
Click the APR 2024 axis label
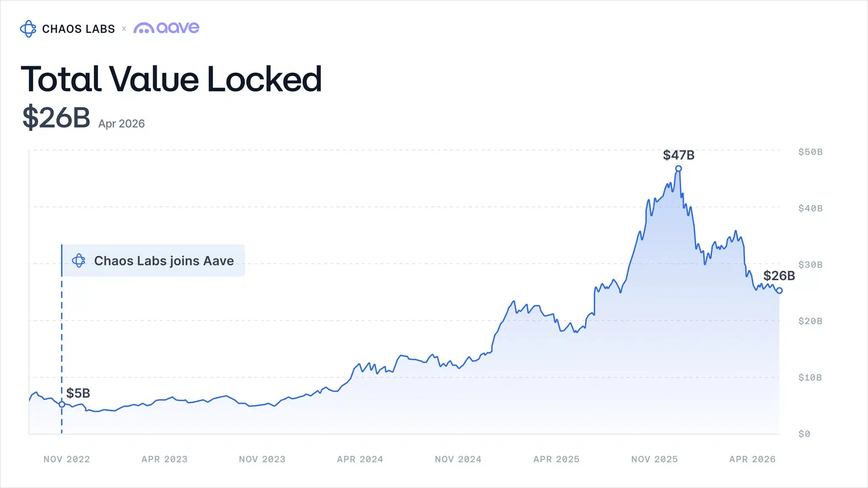(x=360, y=459)
